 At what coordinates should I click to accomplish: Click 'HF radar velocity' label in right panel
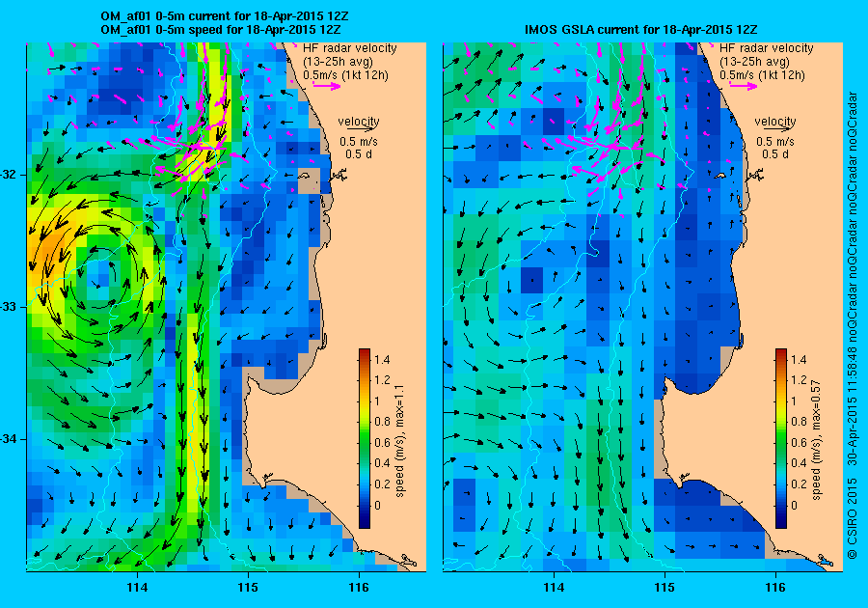pyautogui.click(x=766, y=48)
